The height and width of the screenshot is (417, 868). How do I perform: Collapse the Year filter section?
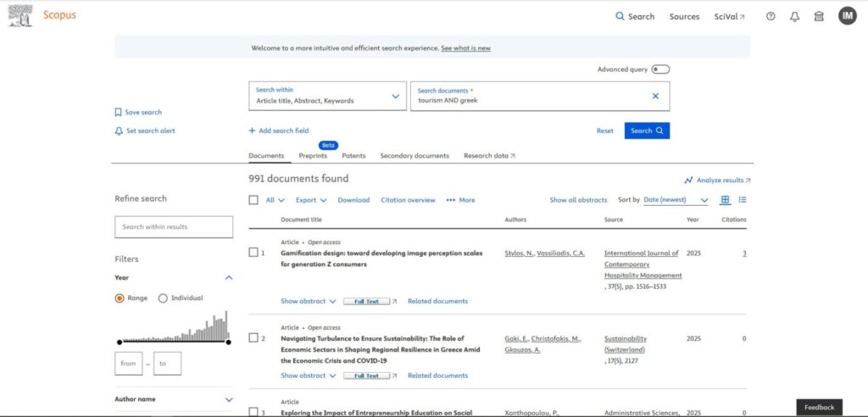pos(229,277)
